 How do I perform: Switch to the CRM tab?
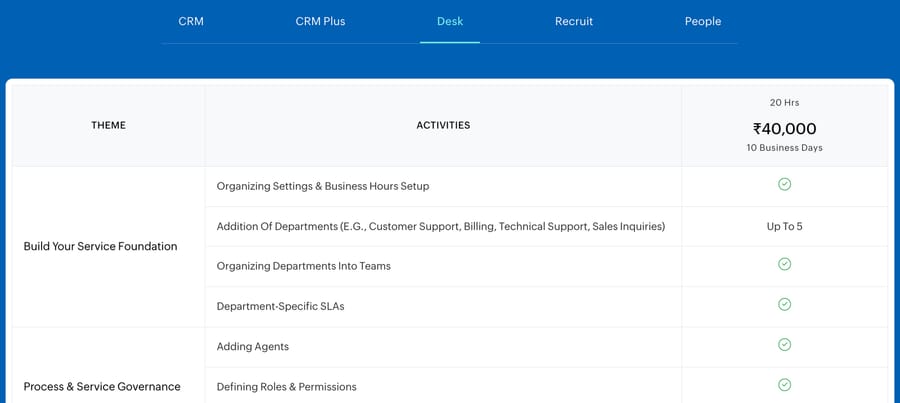coord(191,22)
